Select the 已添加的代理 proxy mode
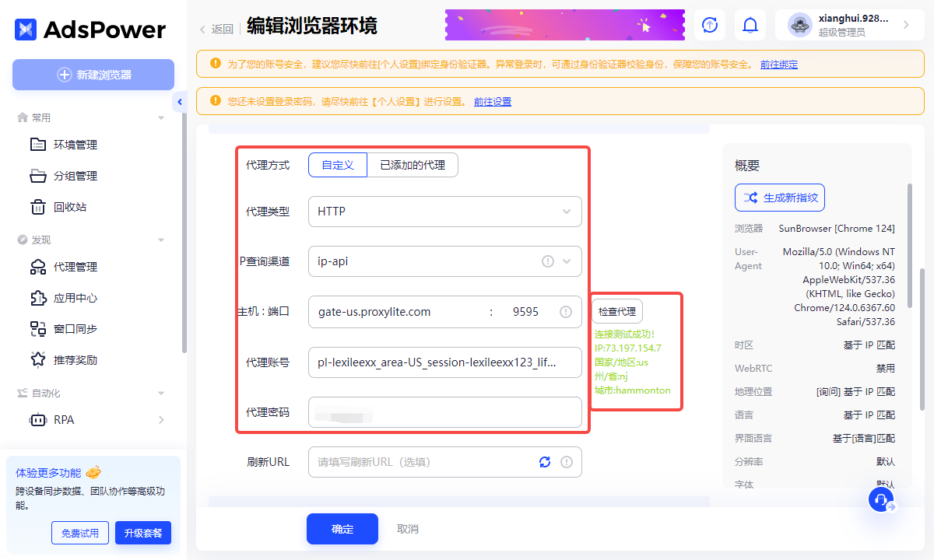 click(x=413, y=165)
